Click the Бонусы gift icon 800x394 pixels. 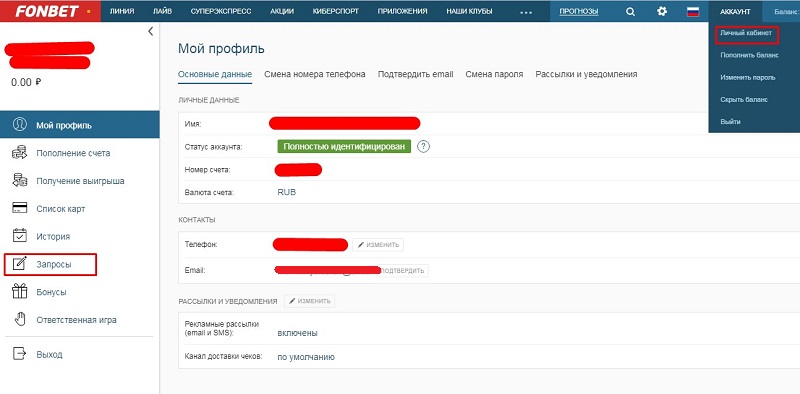click(19, 292)
